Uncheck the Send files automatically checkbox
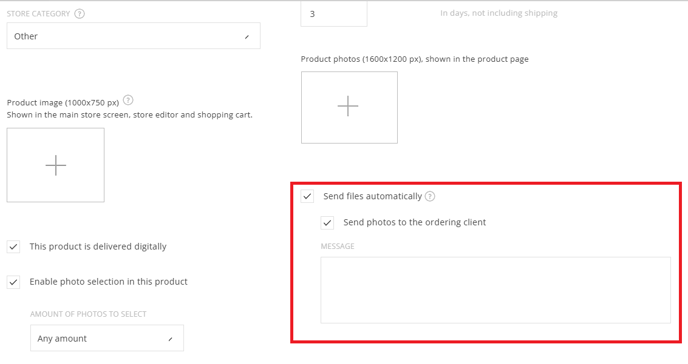688x364 pixels. pyautogui.click(x=307, y=196)
